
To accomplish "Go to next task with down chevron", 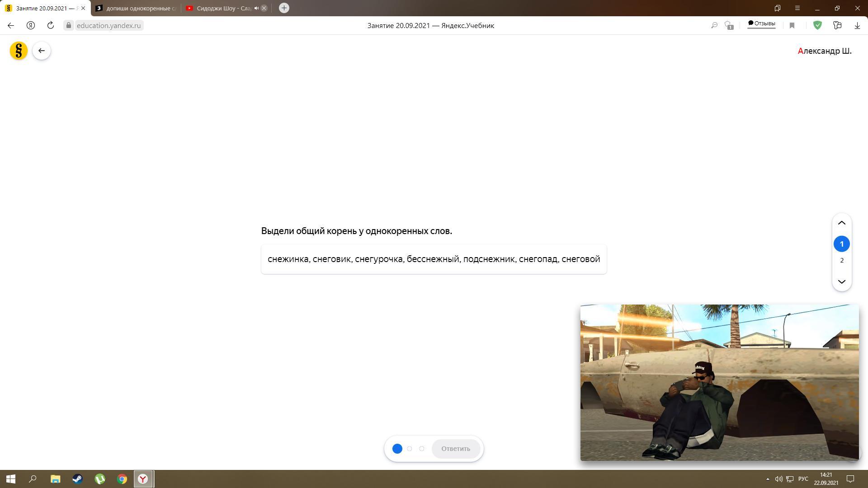I will point(842,282).
